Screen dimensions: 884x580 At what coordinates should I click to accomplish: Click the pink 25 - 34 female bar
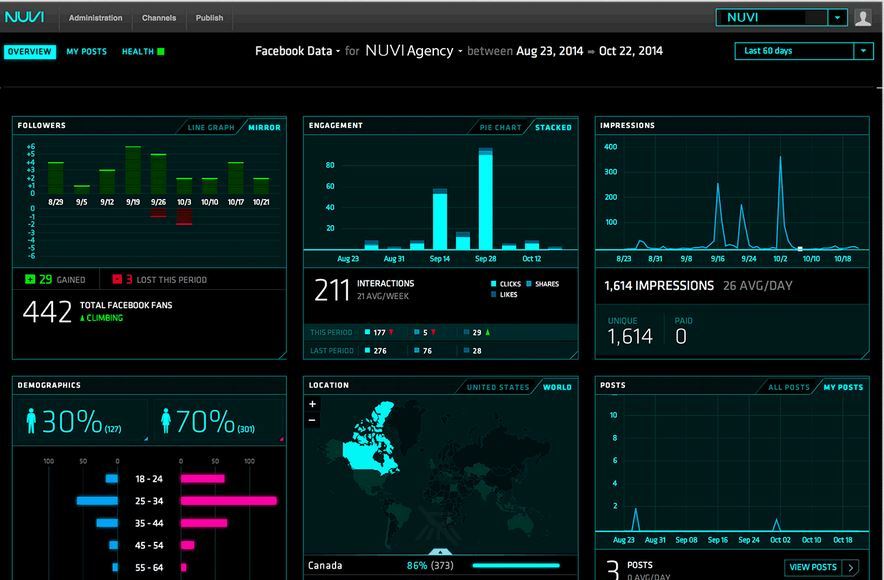click(228, 501)
